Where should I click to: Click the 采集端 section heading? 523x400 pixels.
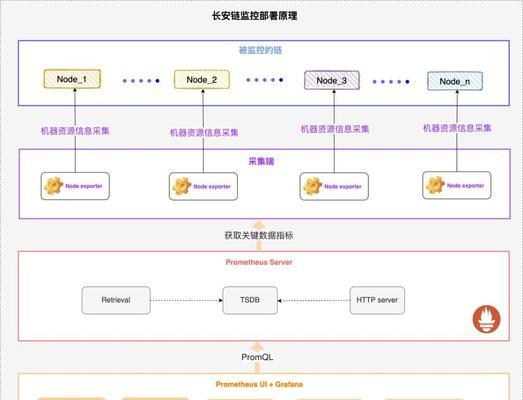(x=261, y=161)
